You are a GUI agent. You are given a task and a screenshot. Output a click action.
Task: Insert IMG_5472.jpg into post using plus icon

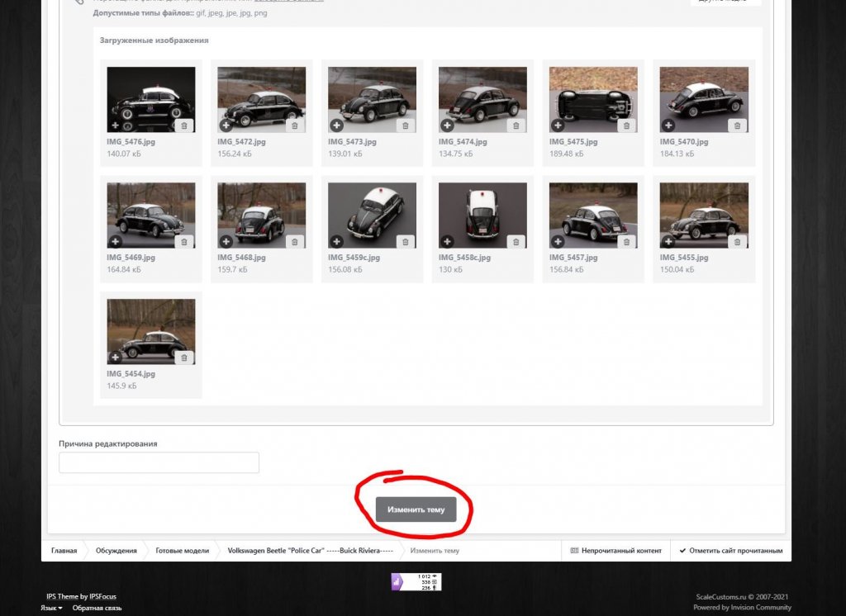[226, 126]
